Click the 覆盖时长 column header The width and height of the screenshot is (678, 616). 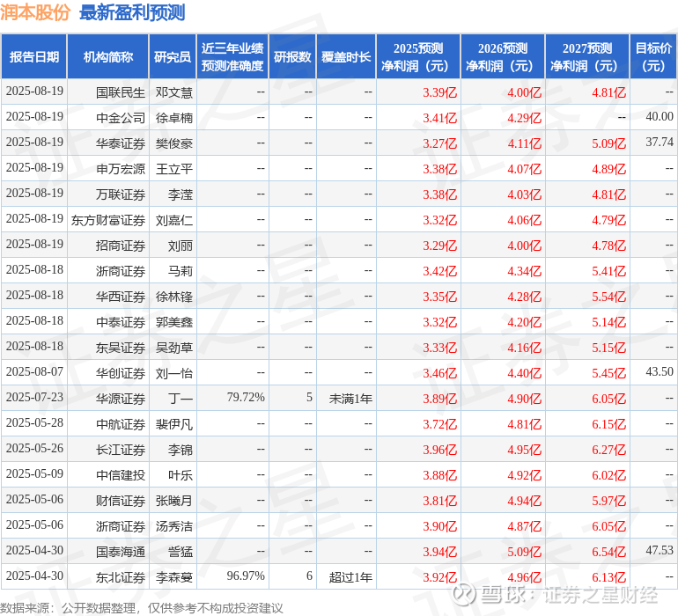click(x=346, y=56)
